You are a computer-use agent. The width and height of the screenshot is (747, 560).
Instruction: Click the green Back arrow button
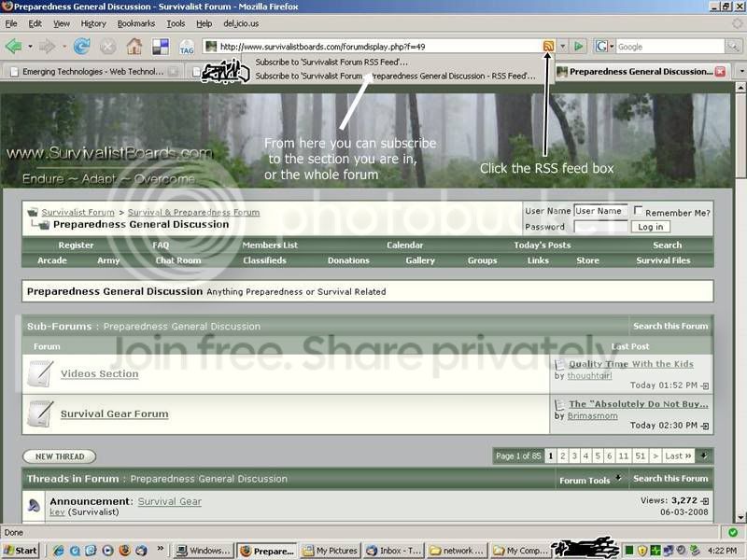14,46
